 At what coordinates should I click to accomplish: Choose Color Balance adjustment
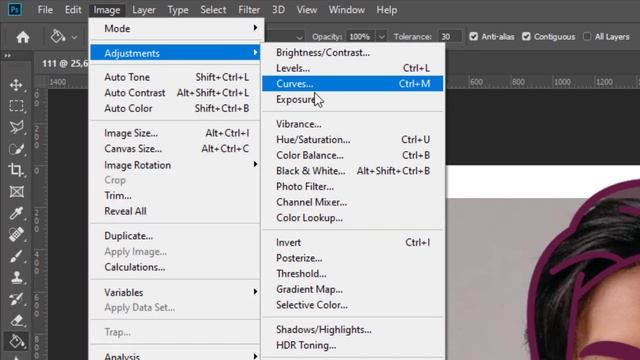point(353,155)
